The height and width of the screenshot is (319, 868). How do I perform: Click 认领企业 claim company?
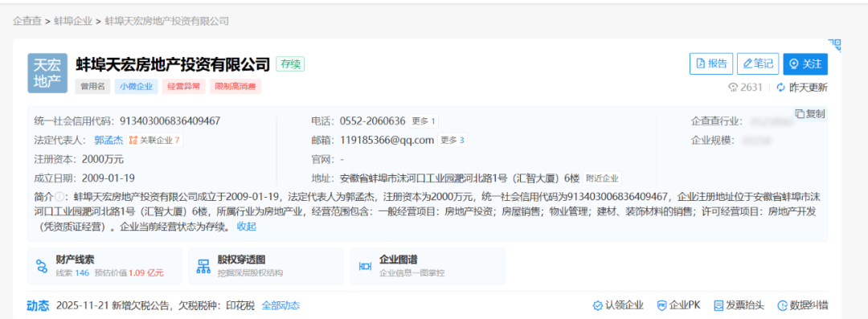[618, 305]
